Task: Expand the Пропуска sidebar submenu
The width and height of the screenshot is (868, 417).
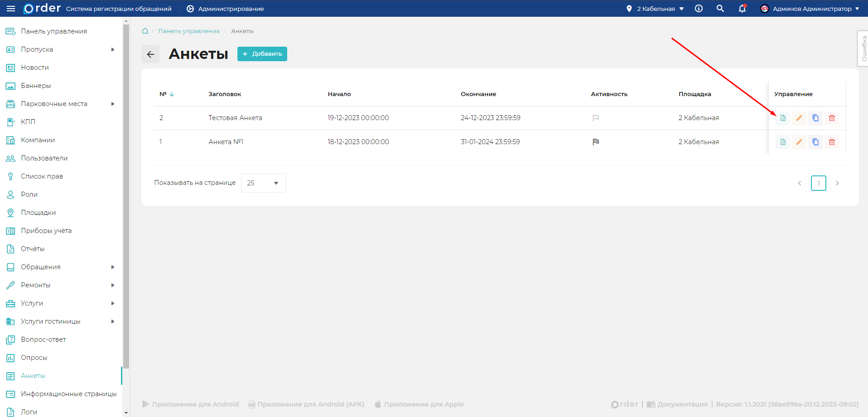Action: point(112,49)
